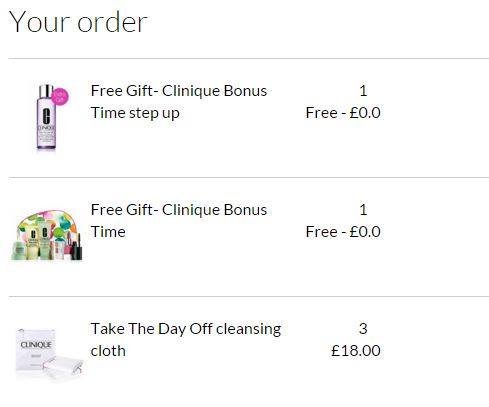Open second Free Gift- Clinique Bonus Time item

tap(179, 220)
